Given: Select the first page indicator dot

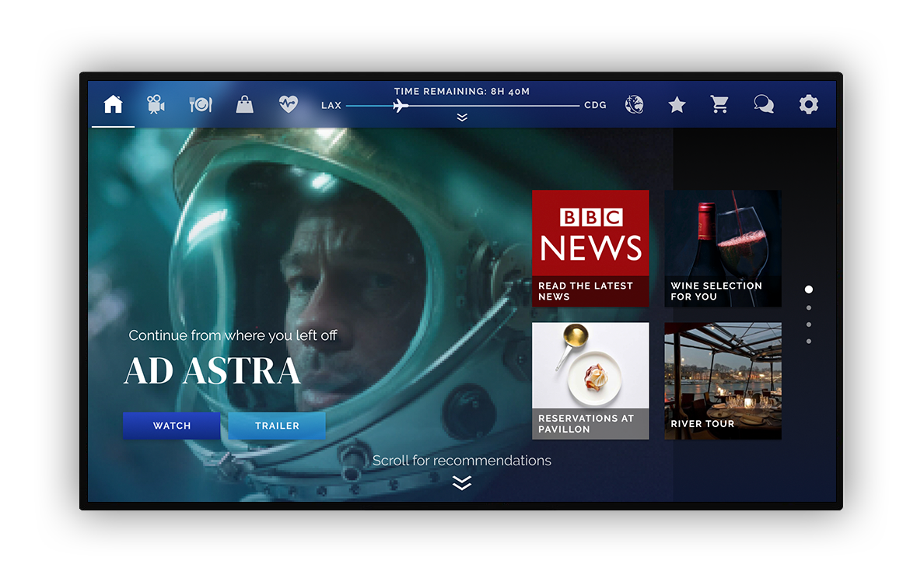Looking at the screenshot, I should [x=809, y=289].
